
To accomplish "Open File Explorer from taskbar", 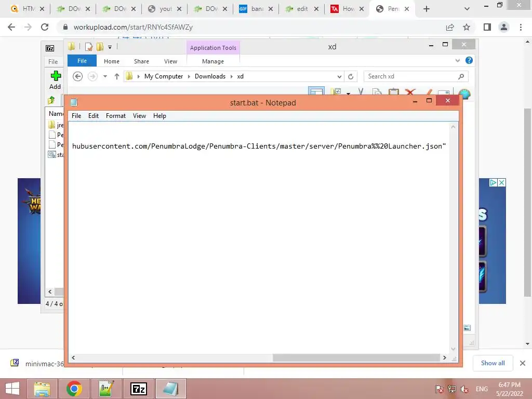I will click(42, 389).
